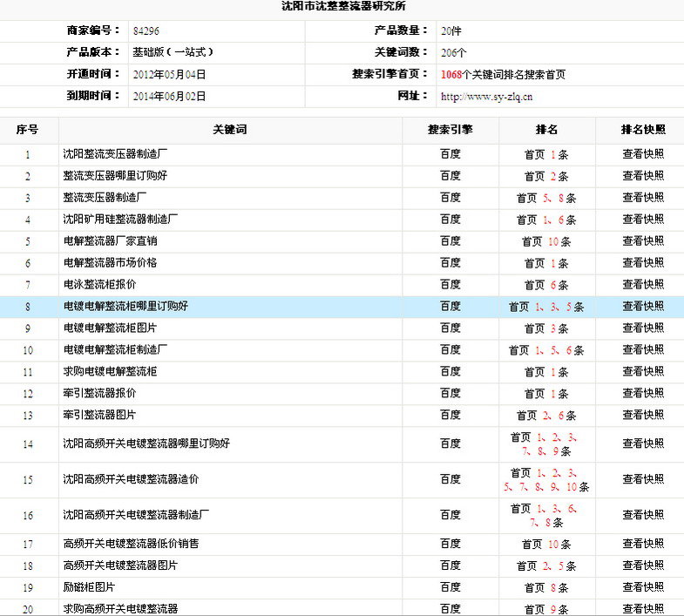View snapshot for 沈阳整流变压器制造厂 row
Viewport: 684px width, 616px height.
coord(643,154)
